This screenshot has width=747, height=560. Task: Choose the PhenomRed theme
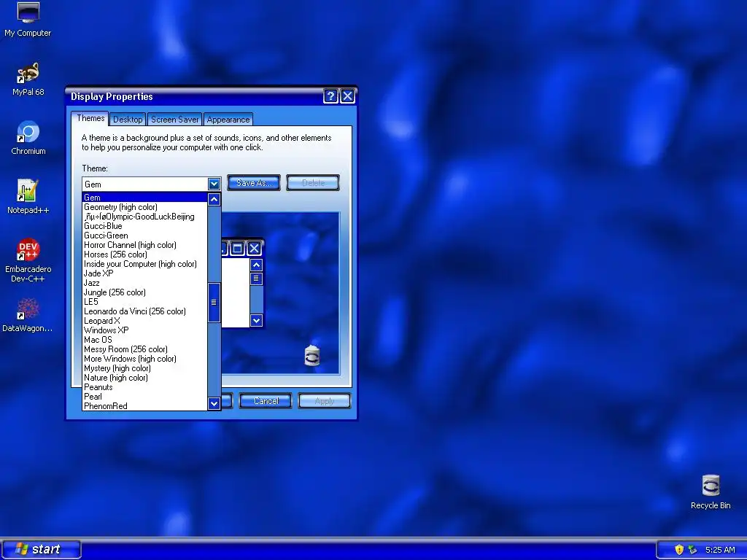click(x=145, y=406)
